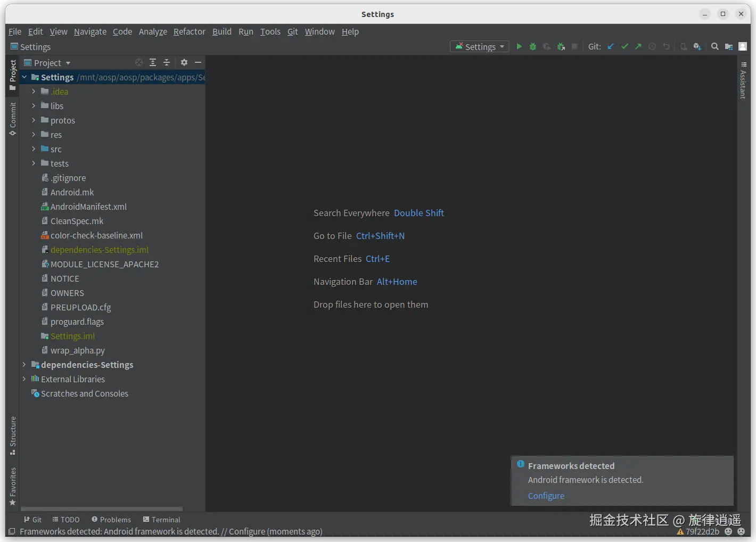Push commits with the Git push arrow
This screenshot has height=542, width=756.
(638, 47)
